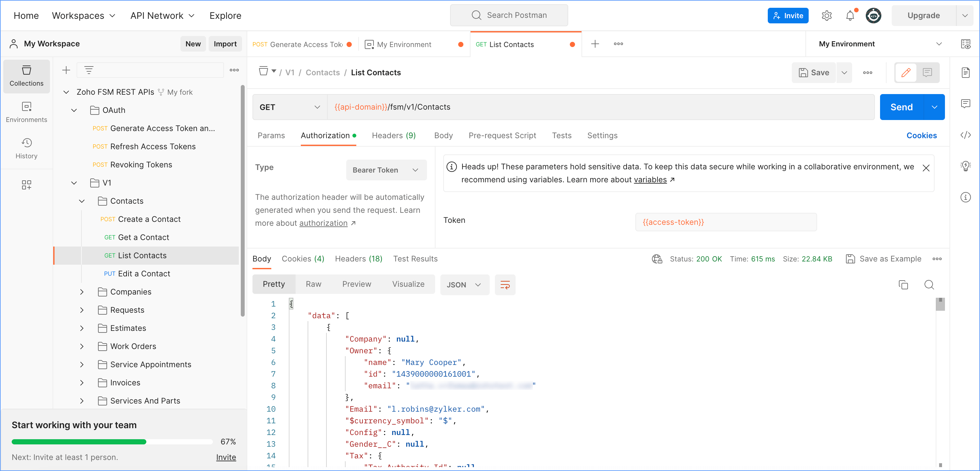Click the Send button
Screen dimensions: 980x471
(901, 107)
